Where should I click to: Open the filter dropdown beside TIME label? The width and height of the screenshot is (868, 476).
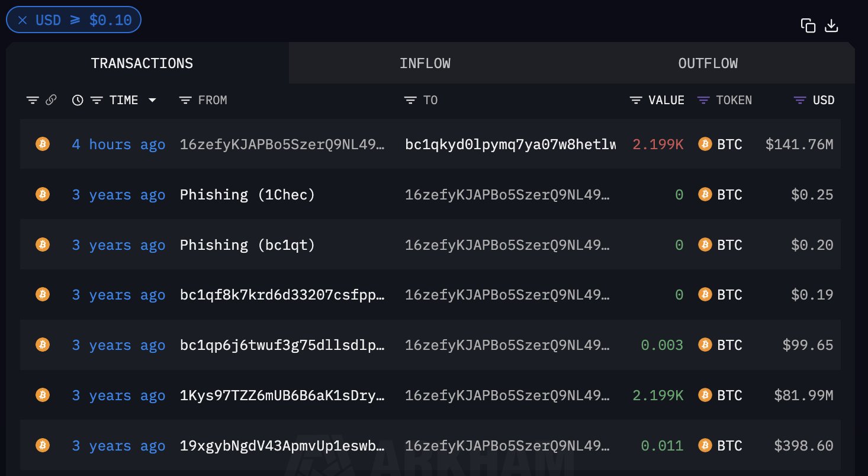click(97, 100)
